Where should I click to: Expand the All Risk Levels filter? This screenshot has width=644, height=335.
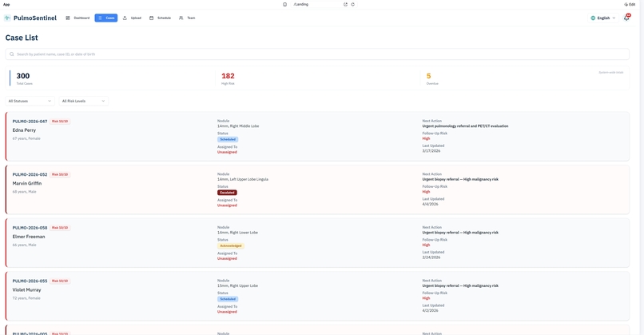tap(83, 101)
